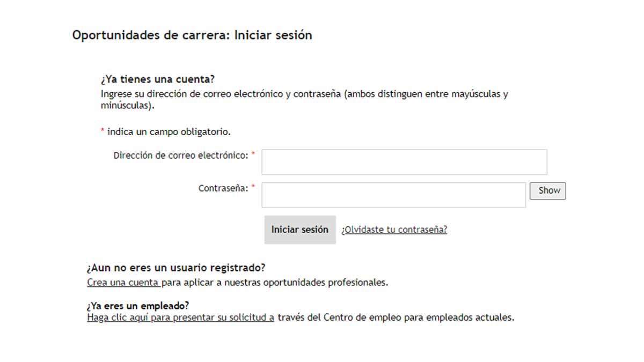
Task: Follow the Crea una cuenta link
Action: coord(123,282)
